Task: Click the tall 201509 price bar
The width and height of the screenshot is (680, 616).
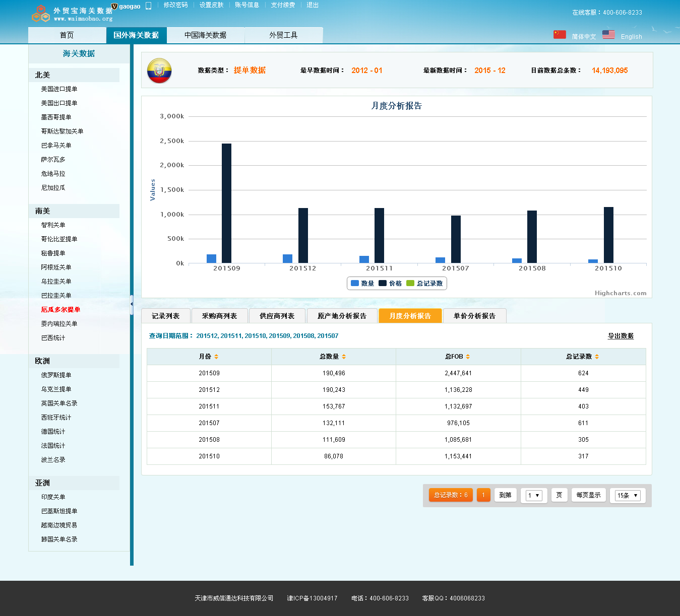Action: point(227,203)
